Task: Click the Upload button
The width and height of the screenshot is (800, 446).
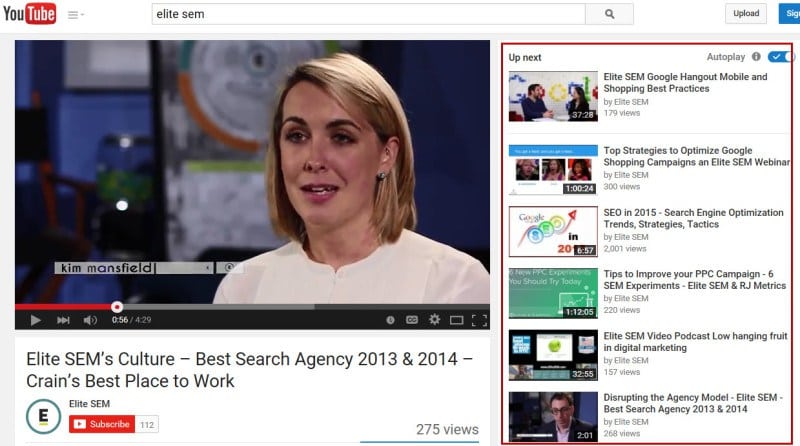Action: (746, 14)
